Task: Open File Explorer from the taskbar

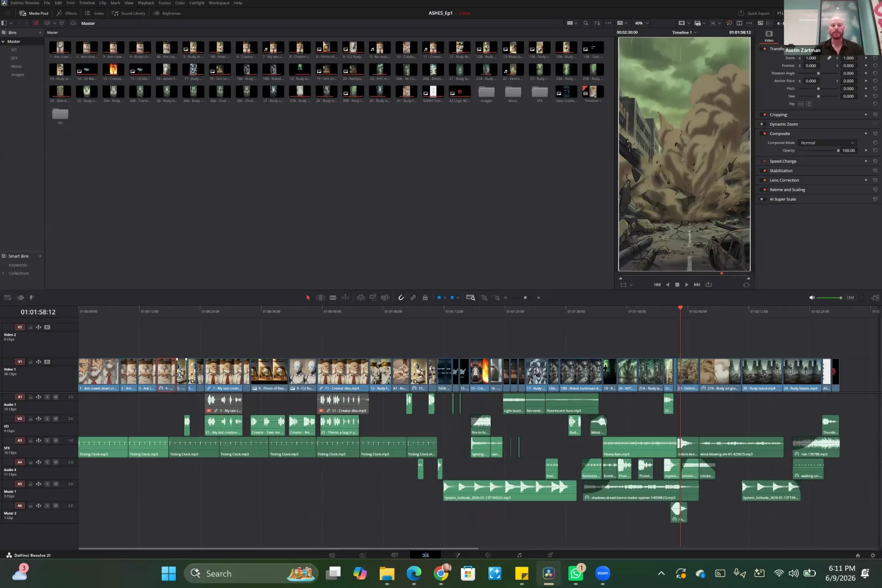Action: click(x=387, y=574)
